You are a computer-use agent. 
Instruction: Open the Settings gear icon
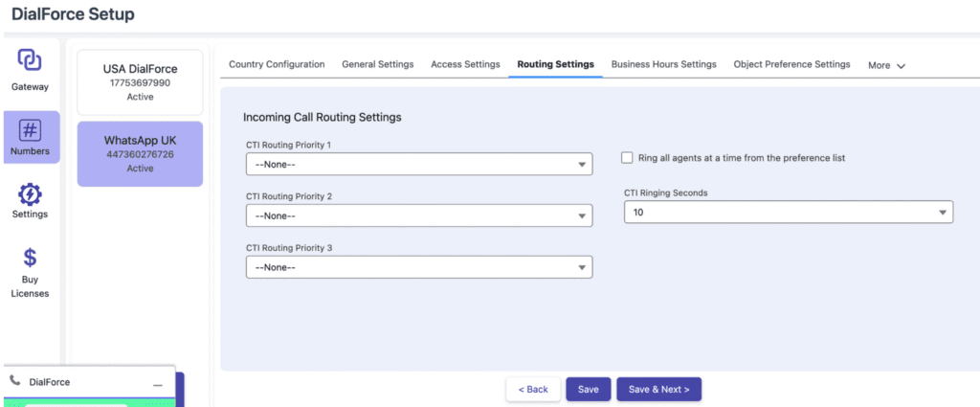[x=30, y=193]
